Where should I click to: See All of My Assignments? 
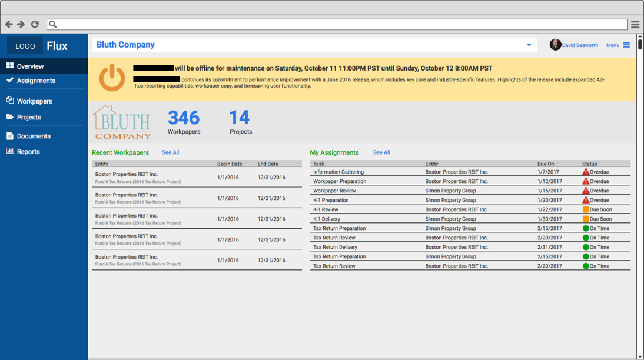tap(381, 152)
